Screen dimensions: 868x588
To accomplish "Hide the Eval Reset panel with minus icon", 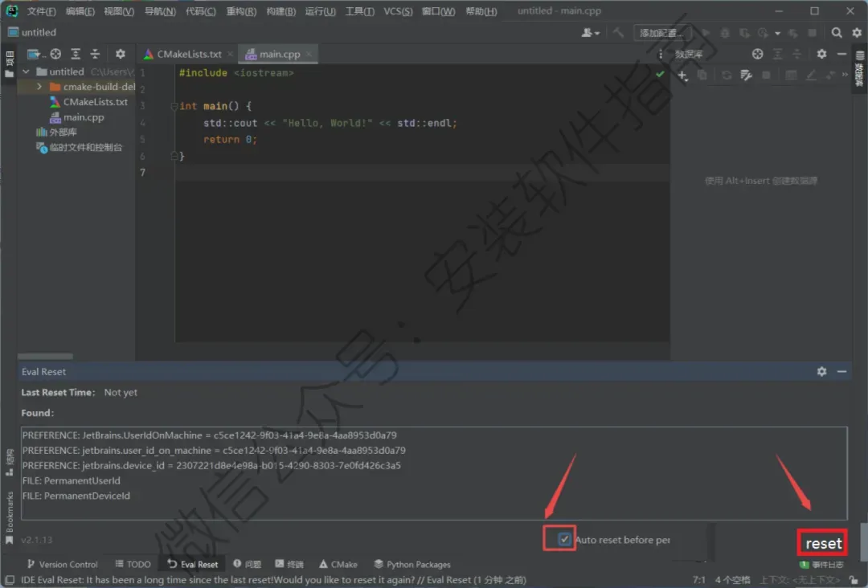I will point(841,372).
